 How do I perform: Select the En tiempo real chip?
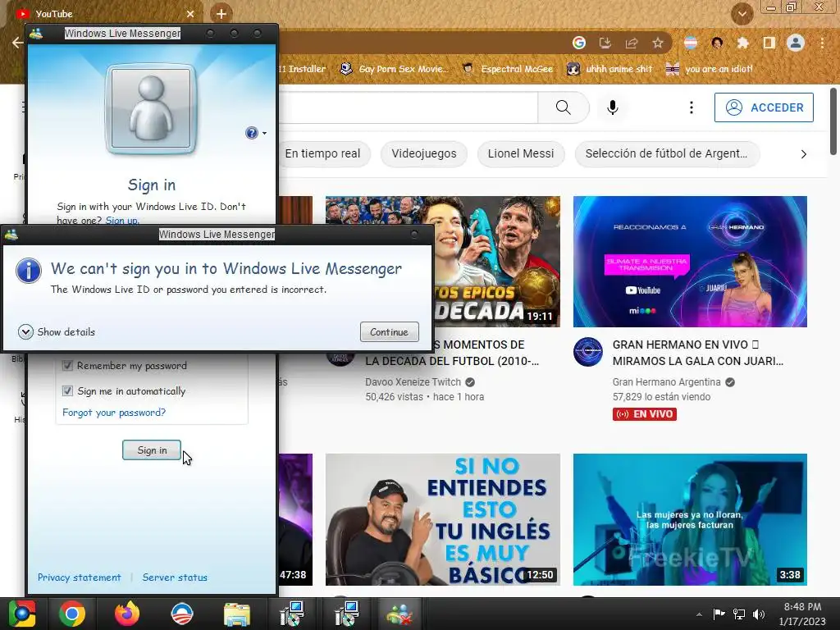(322, 153)
